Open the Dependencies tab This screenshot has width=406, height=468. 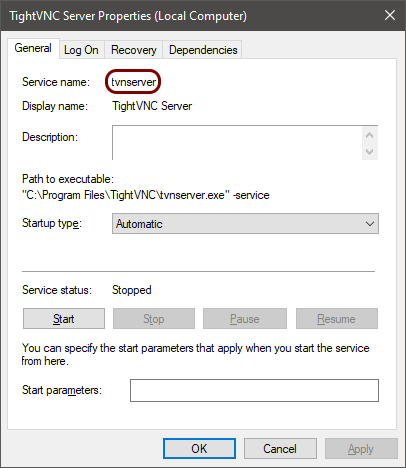click(203, 50)
